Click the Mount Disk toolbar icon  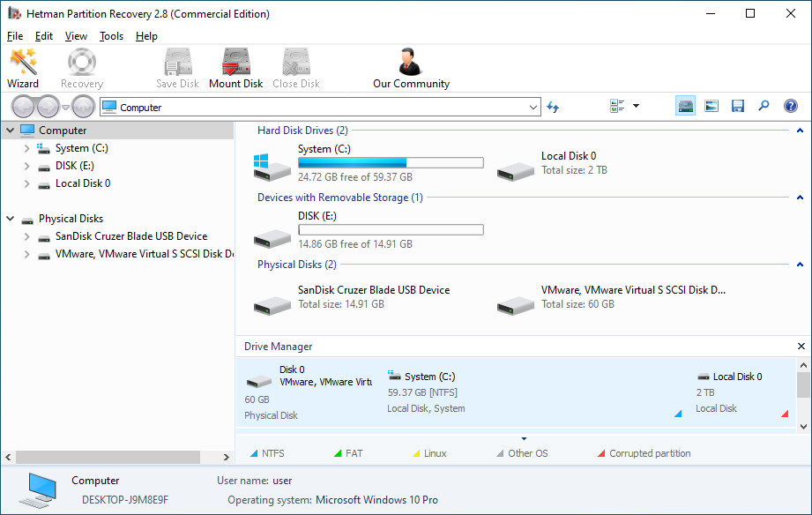coord(235,69)
